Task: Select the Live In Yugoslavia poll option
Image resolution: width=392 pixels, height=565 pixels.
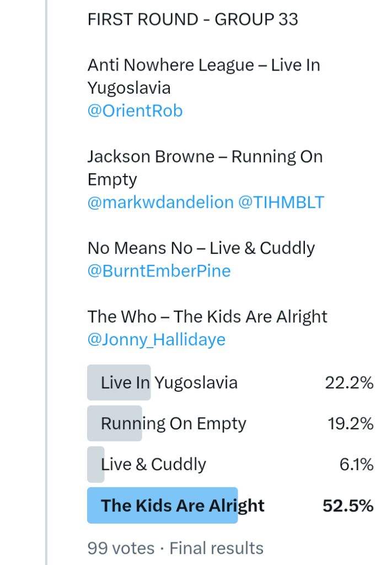Action: point(169,382)
